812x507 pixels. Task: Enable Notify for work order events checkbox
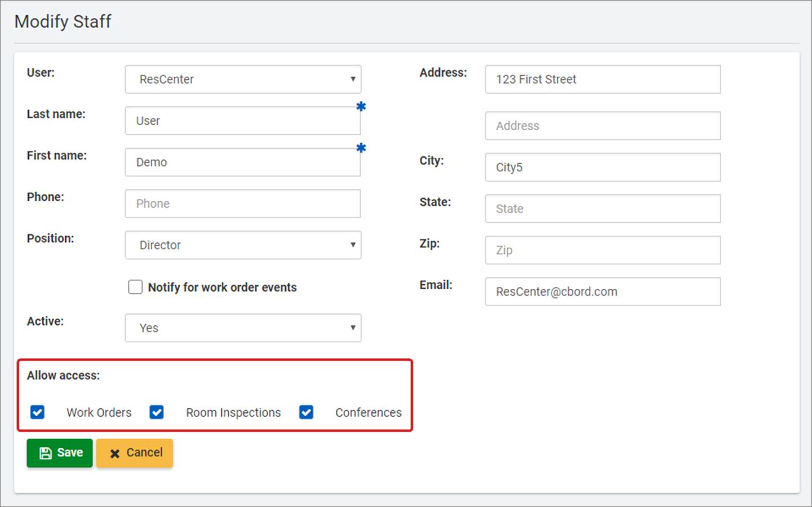pyautogui.click(x=135, y=287)
